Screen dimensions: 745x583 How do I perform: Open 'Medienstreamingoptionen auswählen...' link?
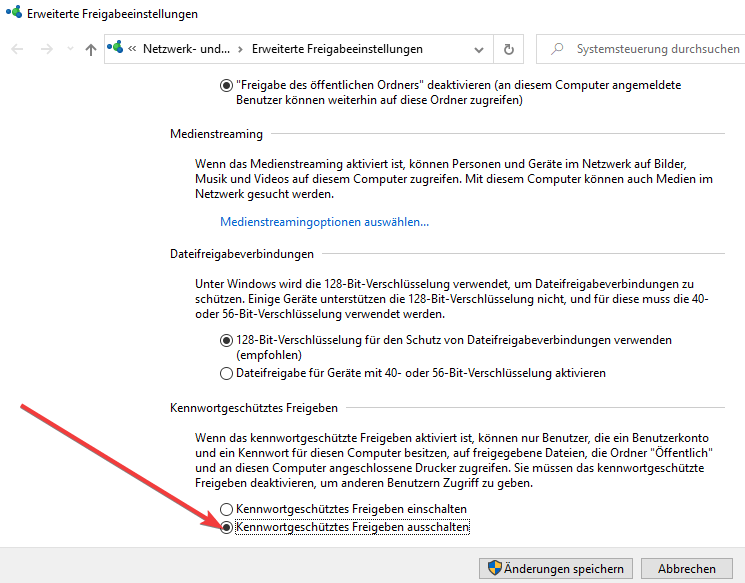pos(325,222)
